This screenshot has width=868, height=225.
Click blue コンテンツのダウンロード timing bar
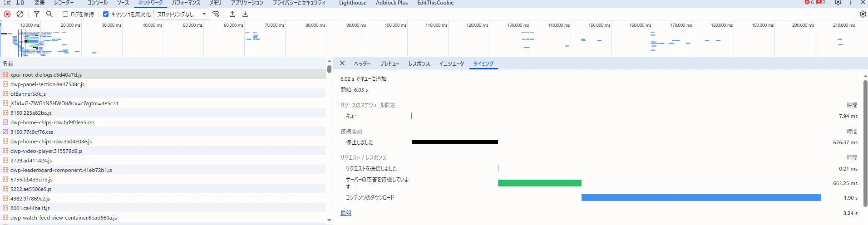pyautogui.click(x=701, y=197)
